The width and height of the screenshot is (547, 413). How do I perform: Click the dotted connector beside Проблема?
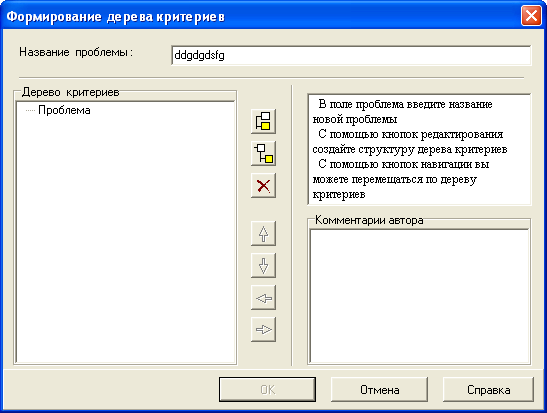pos(30,111)
